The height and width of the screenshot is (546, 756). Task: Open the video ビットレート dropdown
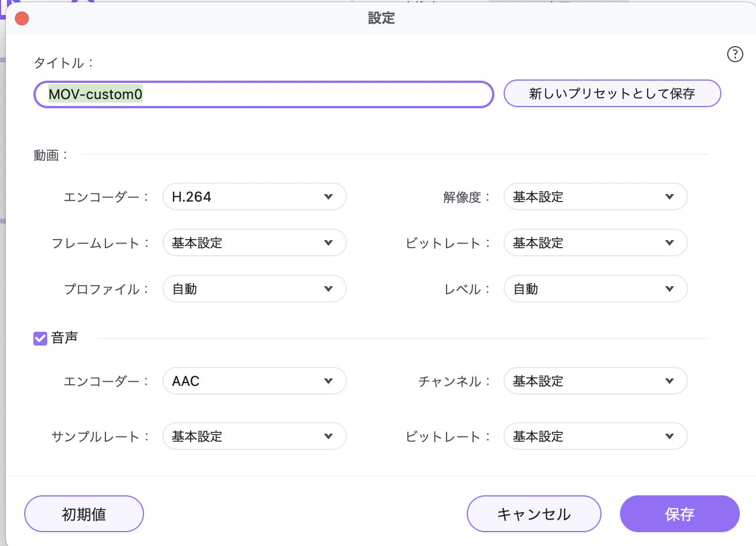596,243
